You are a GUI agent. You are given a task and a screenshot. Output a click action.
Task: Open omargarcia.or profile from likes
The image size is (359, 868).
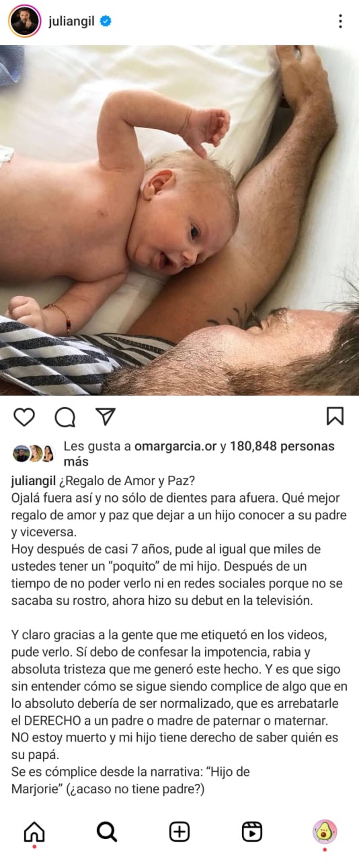[175, 446]
